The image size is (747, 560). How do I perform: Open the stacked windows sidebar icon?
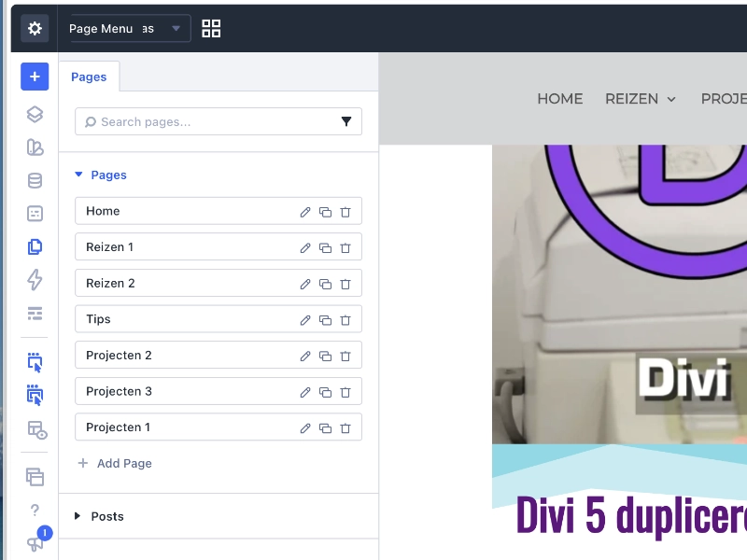pyautogui.click(x=35, y=477)
